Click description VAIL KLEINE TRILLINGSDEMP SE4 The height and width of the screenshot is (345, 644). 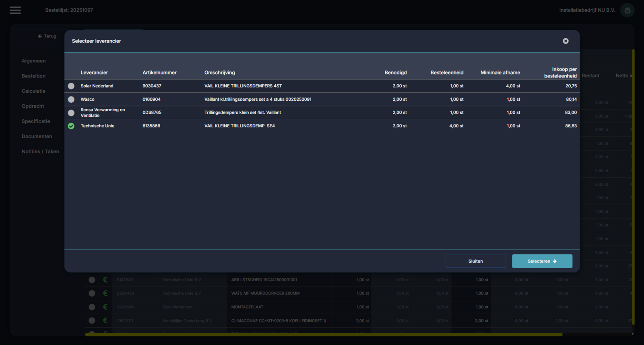(x=240, y=126)
